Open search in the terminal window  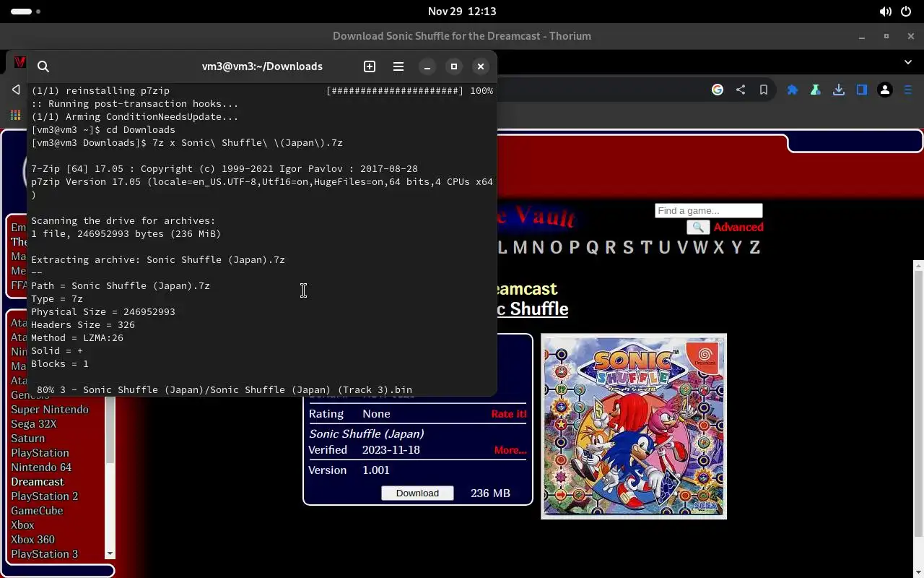tap(43, 66)
